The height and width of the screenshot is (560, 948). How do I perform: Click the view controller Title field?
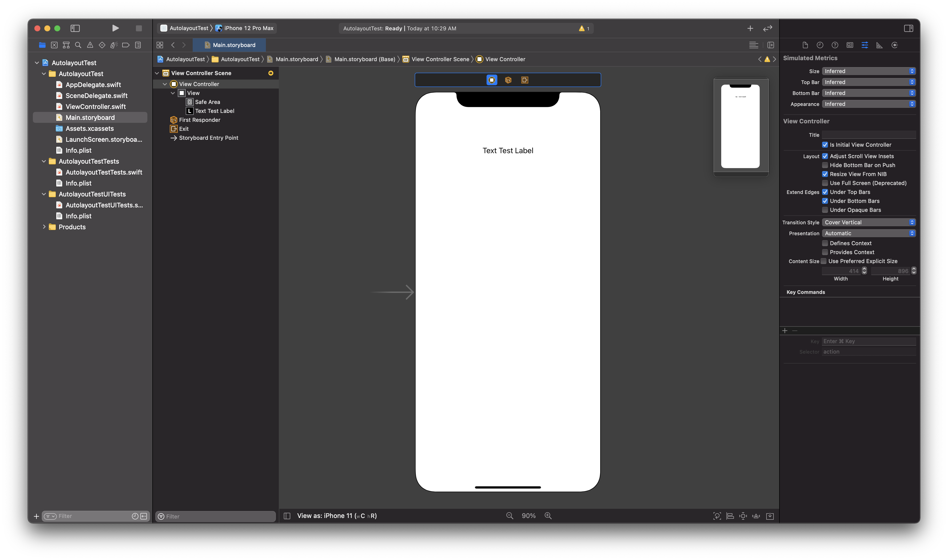pos(868,135)
